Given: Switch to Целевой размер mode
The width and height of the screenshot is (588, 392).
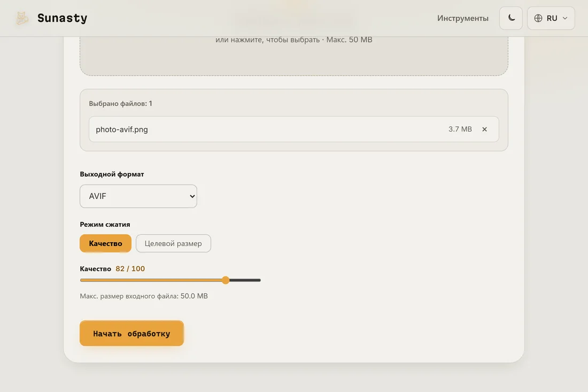Looking at the screenshot, I should click(x=173, y=243).
